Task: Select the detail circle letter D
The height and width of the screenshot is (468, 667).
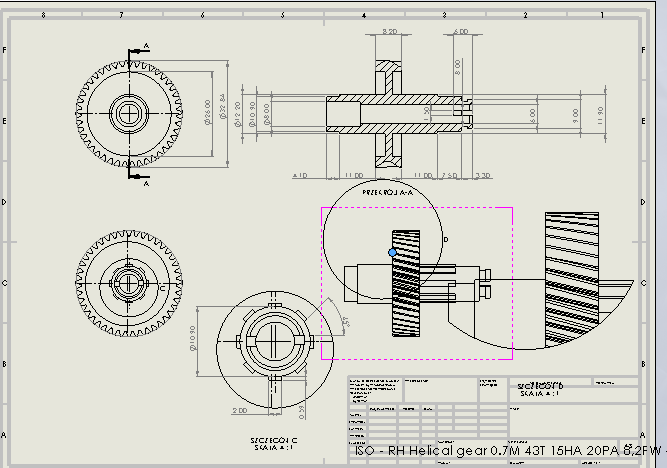Action: click(446, 240)
